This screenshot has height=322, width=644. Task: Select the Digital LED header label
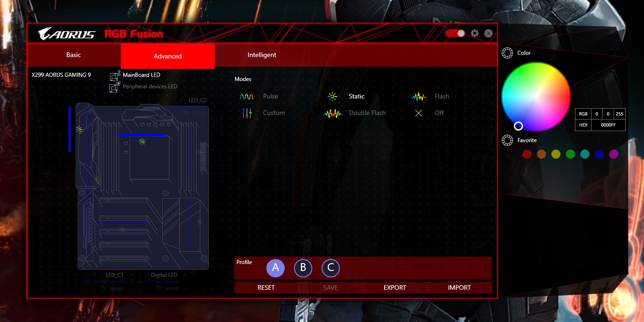tap(164, 275)
